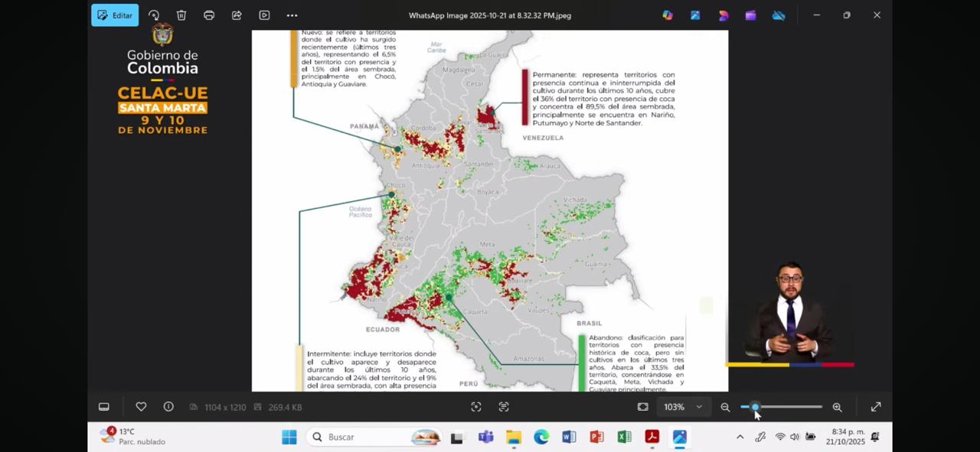Open the share icon in the toolbar
980x452 pixels.
point(237,15)
